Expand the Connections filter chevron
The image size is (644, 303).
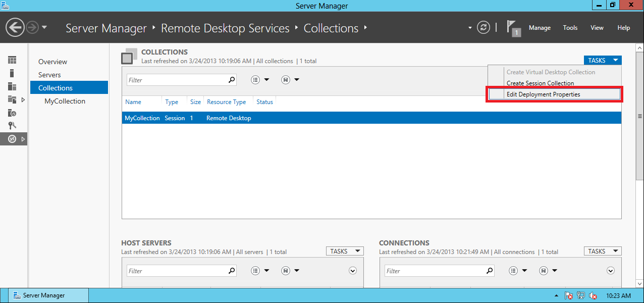(611, 271)
